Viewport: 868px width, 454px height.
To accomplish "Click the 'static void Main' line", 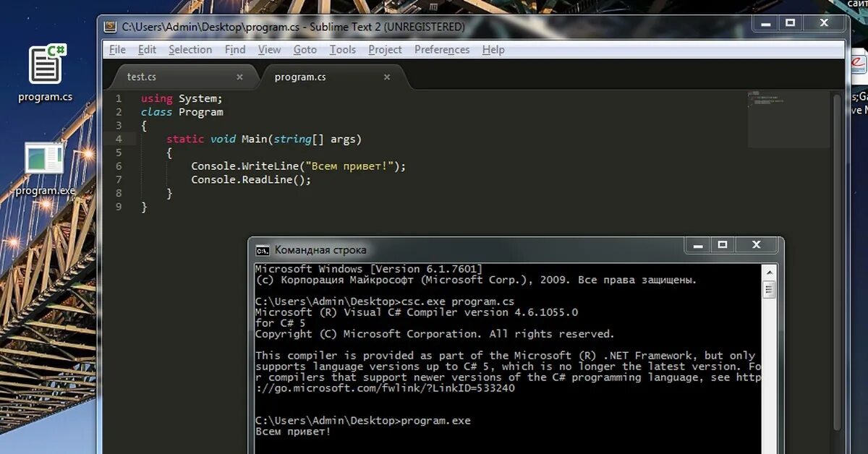I will pos(263,139).
